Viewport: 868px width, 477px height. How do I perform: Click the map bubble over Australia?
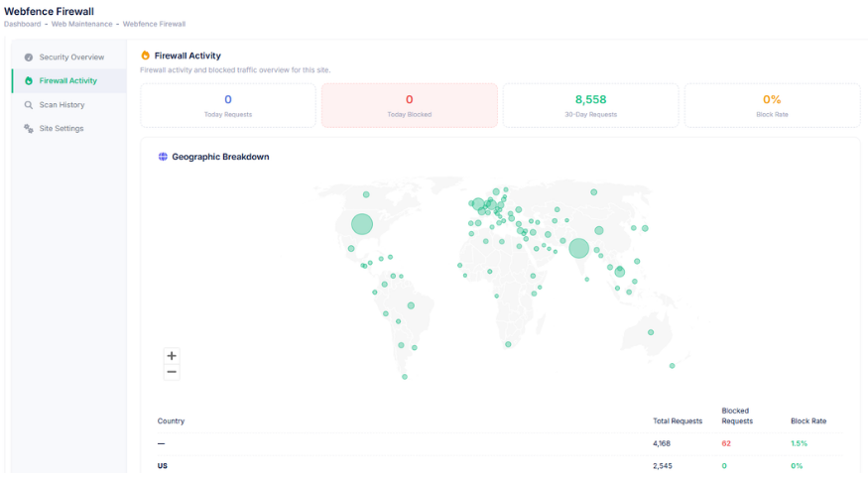pos(651,332)
